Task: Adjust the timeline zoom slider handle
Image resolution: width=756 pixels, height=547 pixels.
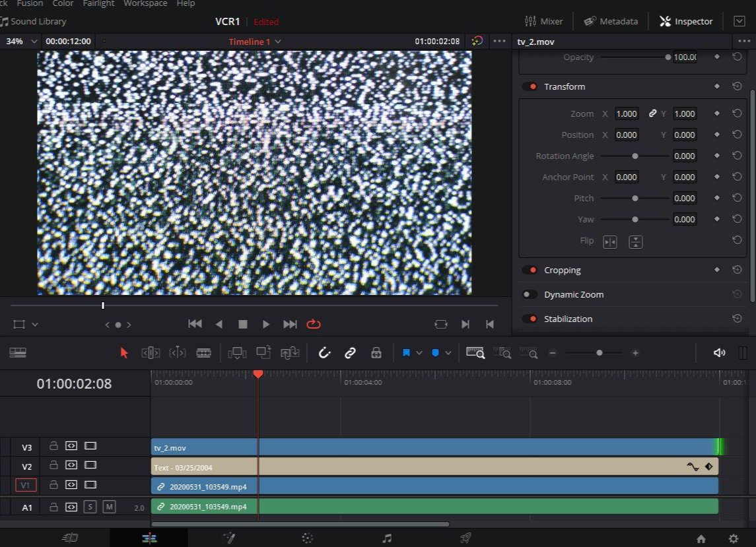Action: point(599,353)
